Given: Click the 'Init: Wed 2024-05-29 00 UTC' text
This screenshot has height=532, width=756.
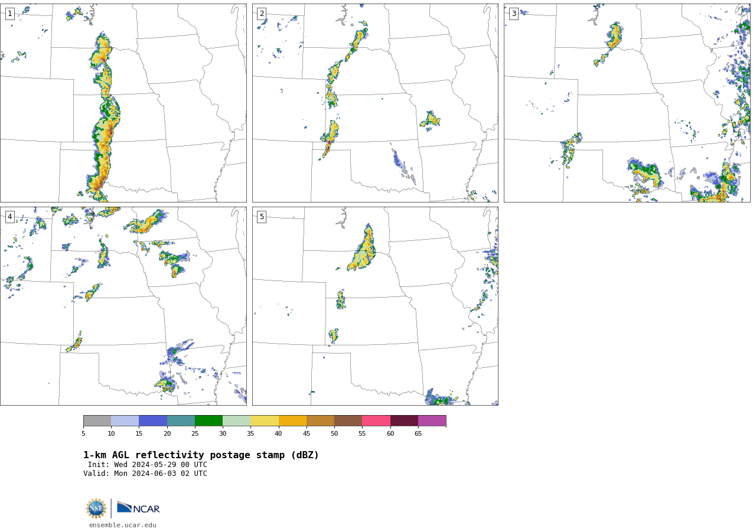Looking at the screenshot, I should [x=148, y=465].
